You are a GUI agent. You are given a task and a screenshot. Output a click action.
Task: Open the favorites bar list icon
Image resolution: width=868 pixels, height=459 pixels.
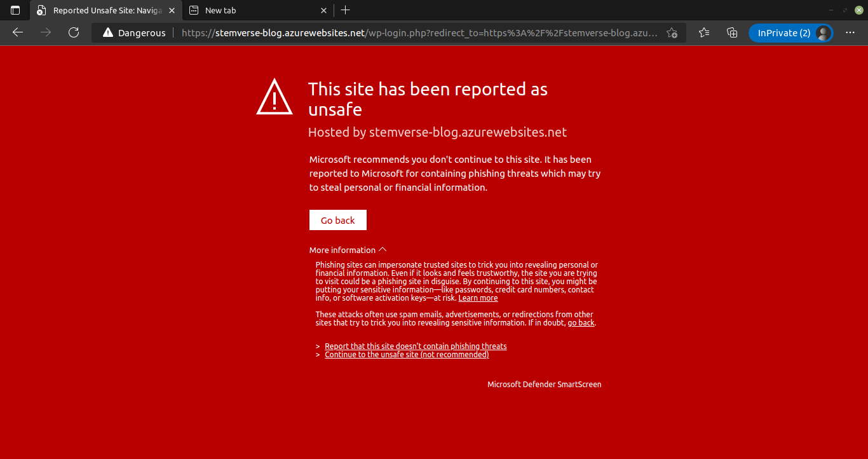tap(703, 32)
